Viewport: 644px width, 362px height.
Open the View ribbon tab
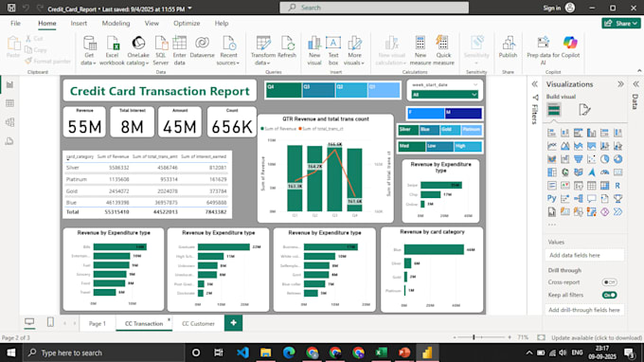152,24
